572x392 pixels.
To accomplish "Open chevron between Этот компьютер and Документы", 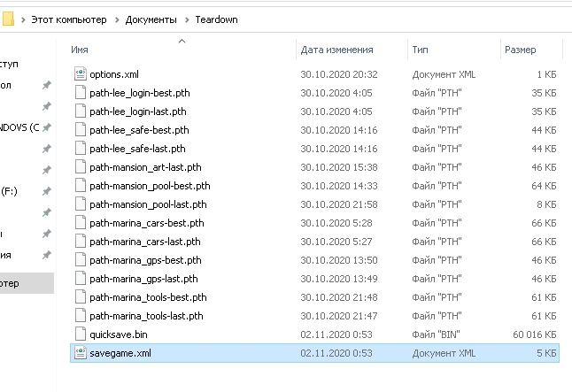I will point(117,19).
